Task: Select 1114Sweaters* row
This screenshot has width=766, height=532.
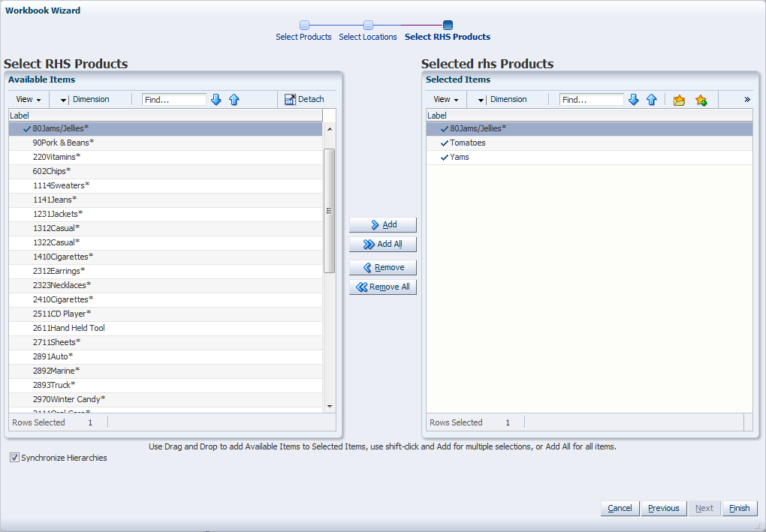Action: [166, 185]
